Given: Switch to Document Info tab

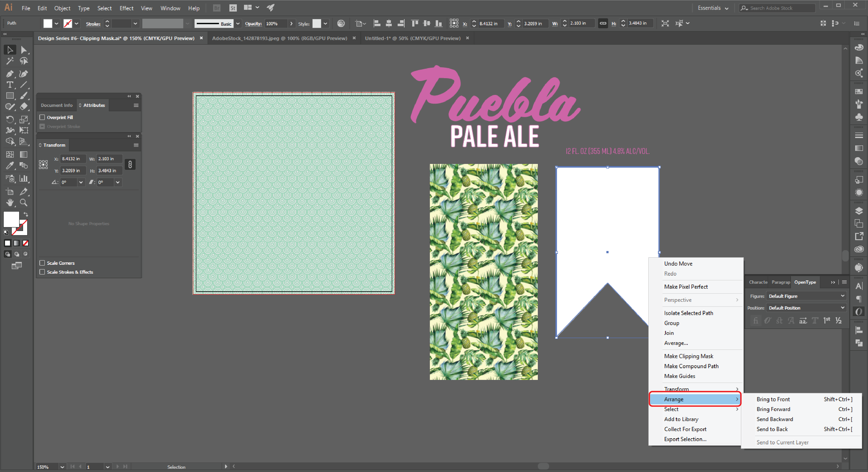Looking at the screenshot, I should [x=57, y=105].
